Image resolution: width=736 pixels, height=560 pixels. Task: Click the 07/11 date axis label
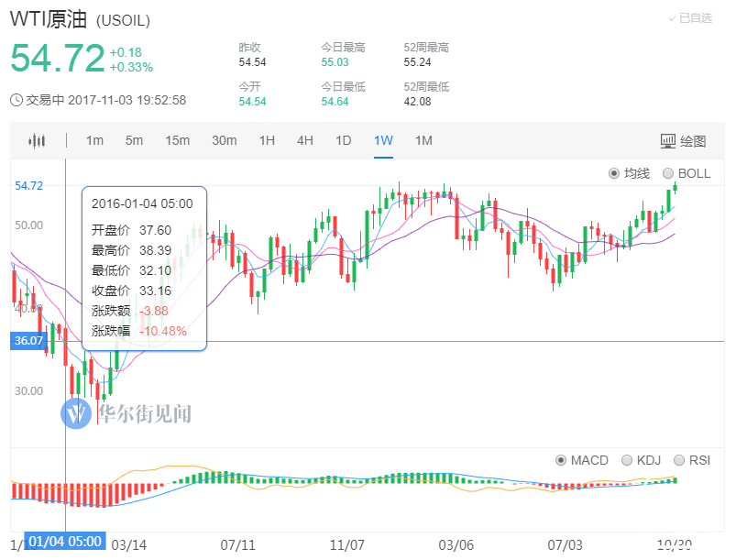pos(238,545)
